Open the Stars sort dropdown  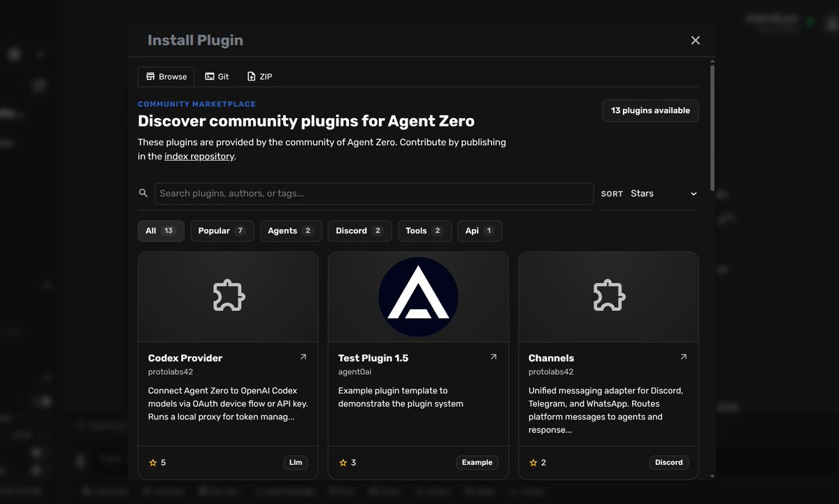coord(661,194)
